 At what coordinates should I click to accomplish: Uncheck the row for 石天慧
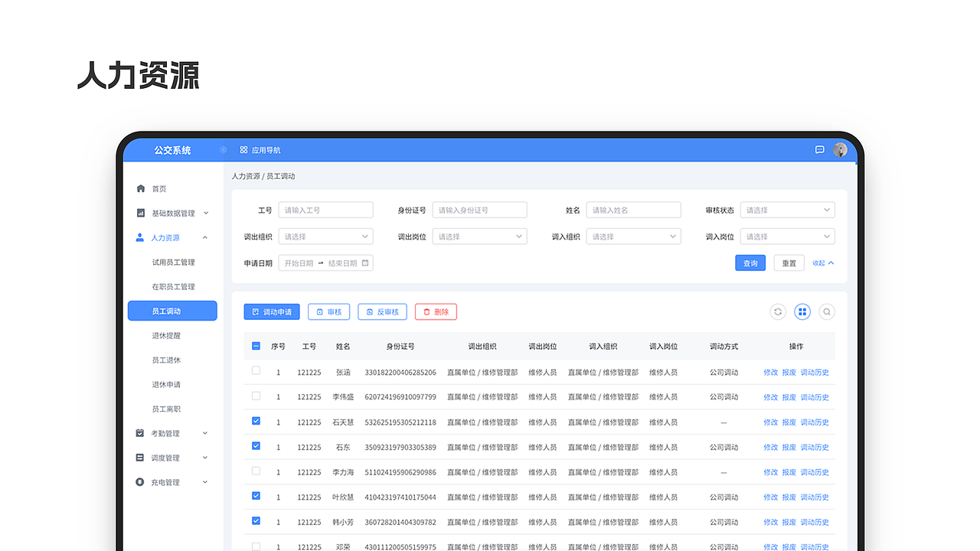(256, 421)
